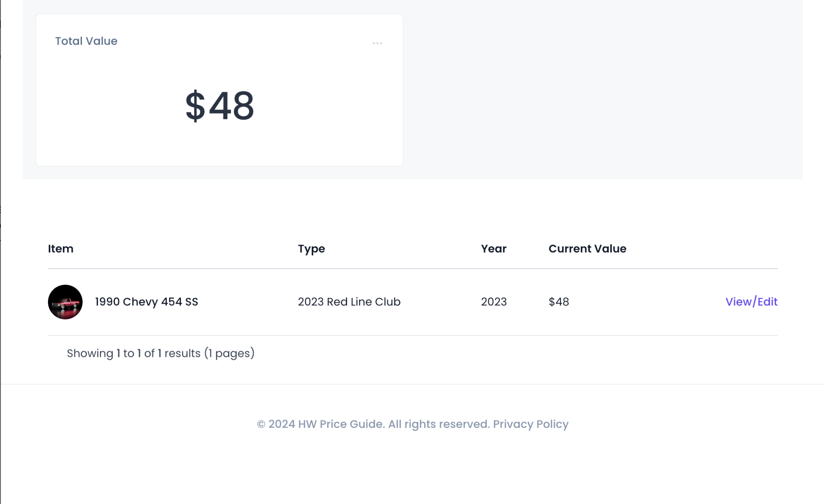Click the Type column header

pyautogui.click(x=311, y=249)
